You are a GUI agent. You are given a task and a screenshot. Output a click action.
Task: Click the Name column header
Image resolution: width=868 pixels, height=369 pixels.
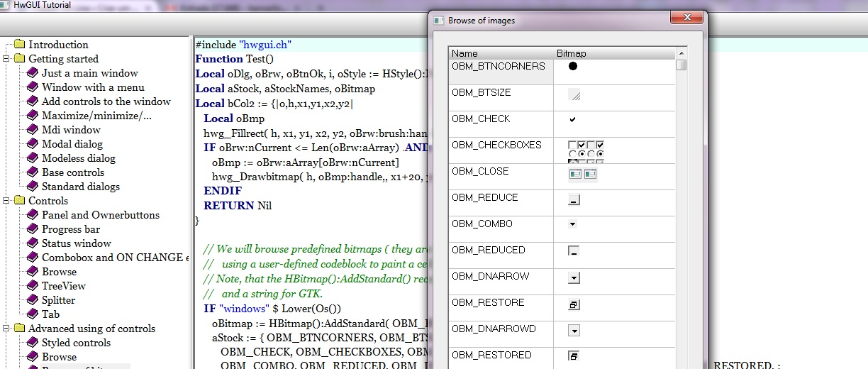(465, 53)
